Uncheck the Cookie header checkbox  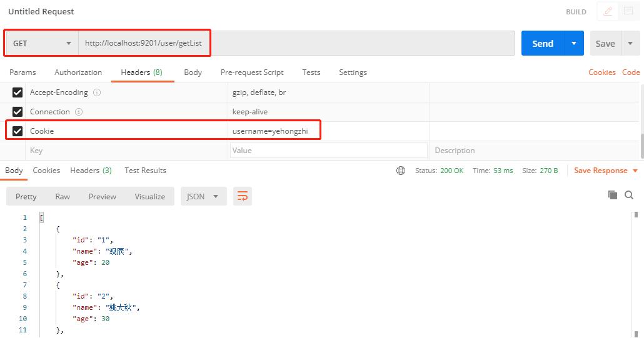[18, 131]
